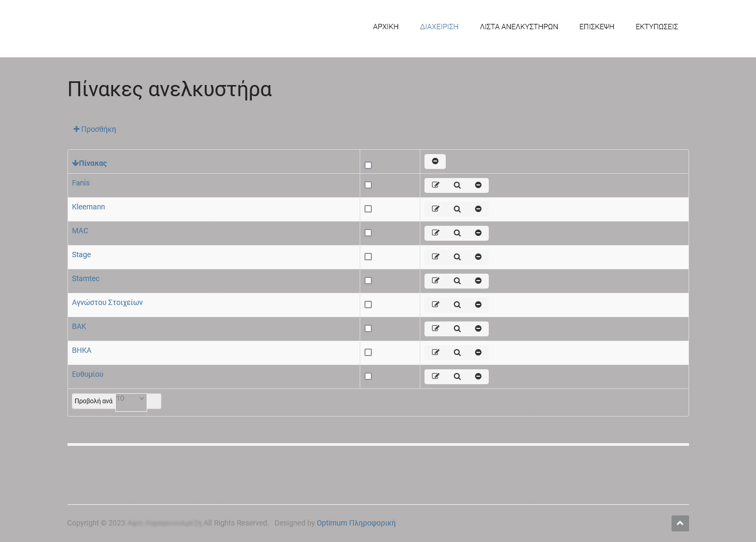Enable the checkbox for Αγνώστου Στοιχείων
Screen dimensions: 756x542
(368, 304)
